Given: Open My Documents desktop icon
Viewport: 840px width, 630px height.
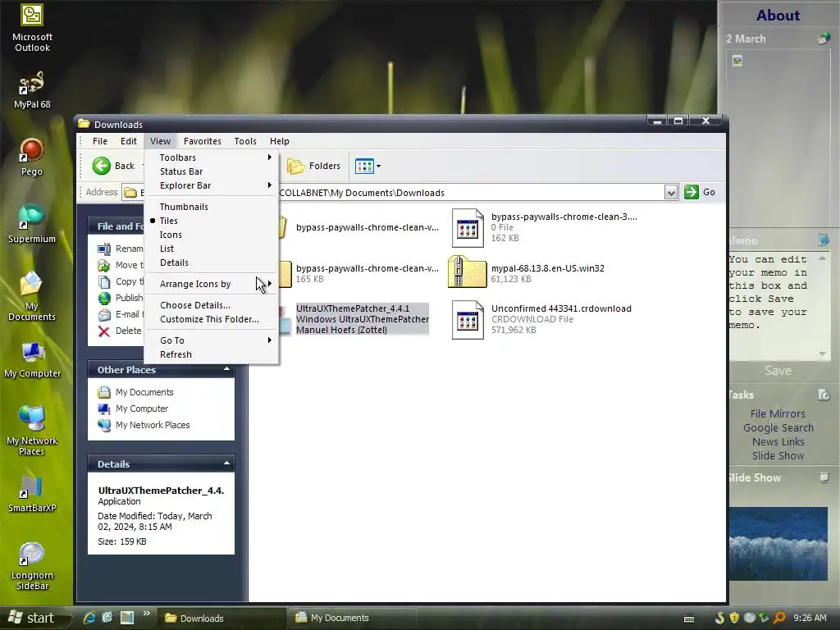Looking at the screenshot, I should click(32, 296).
